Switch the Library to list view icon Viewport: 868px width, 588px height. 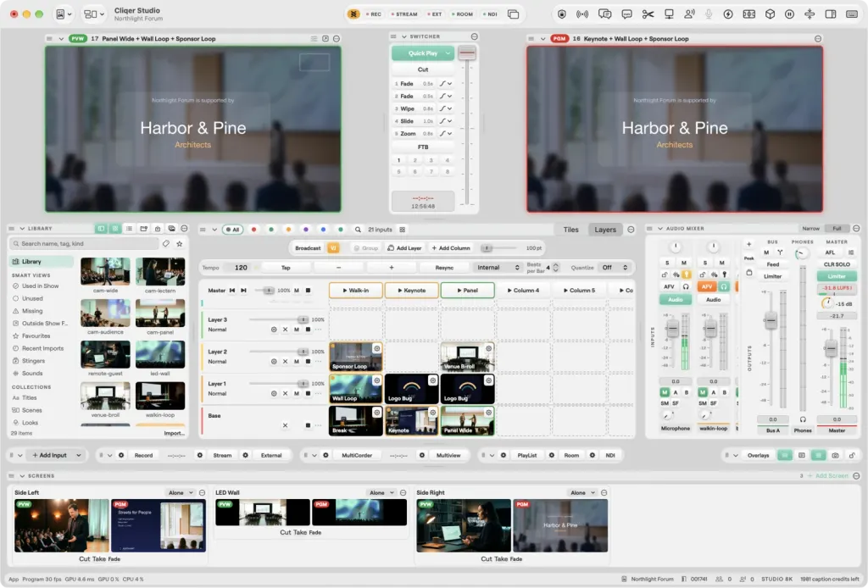click(129, 229)
